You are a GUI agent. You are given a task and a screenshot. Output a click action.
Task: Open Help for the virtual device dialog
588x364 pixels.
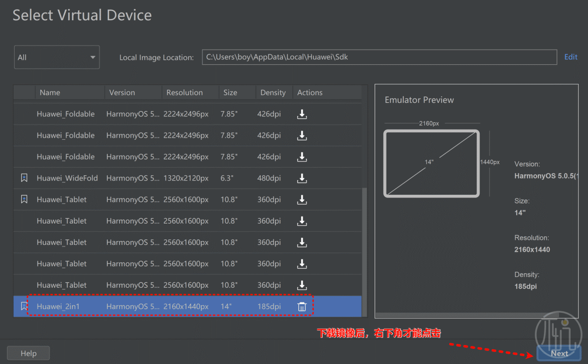[28, 353]
